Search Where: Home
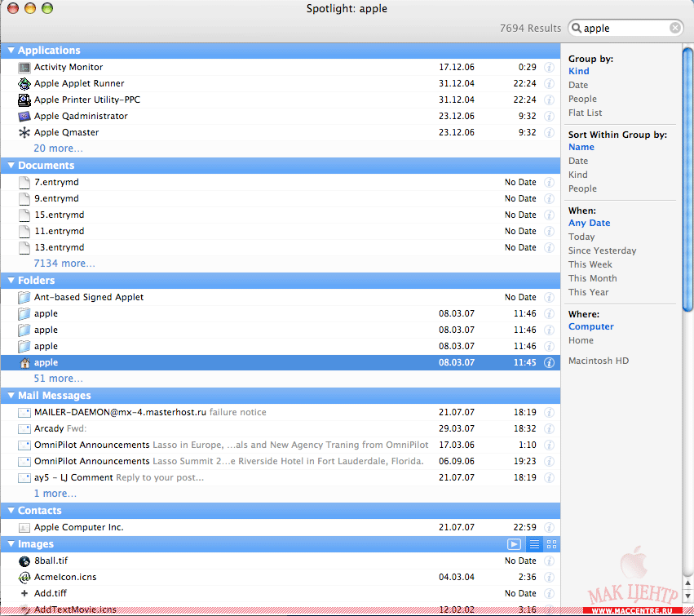 [x=581, y=340]
